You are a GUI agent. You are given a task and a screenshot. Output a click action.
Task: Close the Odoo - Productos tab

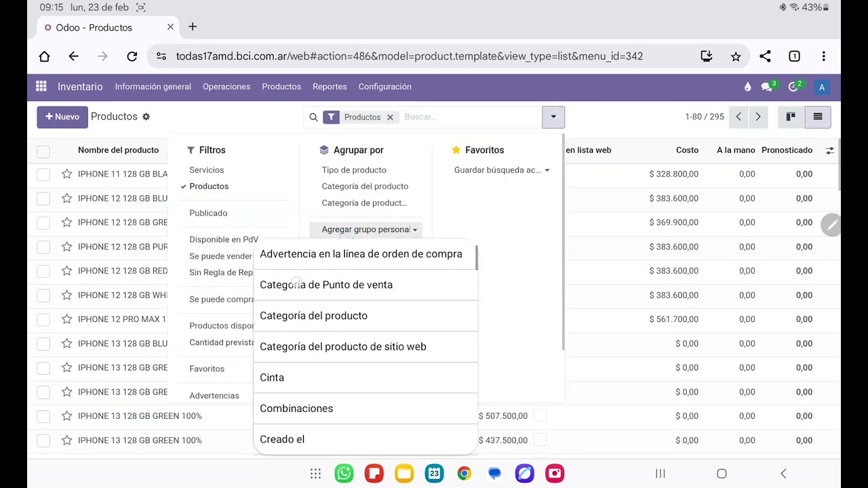[x=170, y=27]
